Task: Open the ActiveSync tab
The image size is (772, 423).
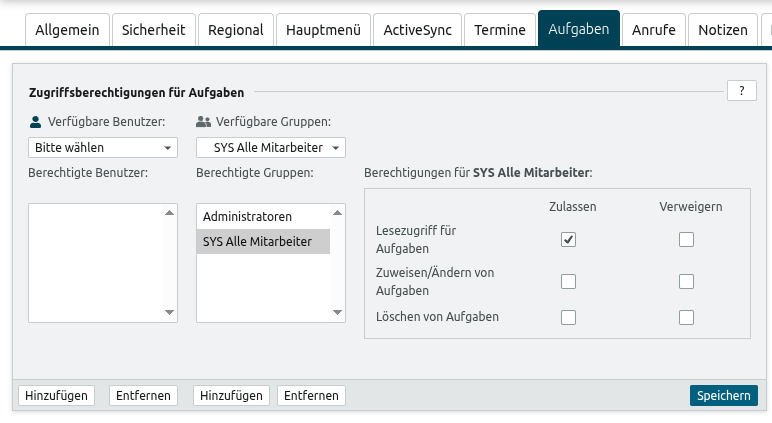Action: [x=417, y=30]
